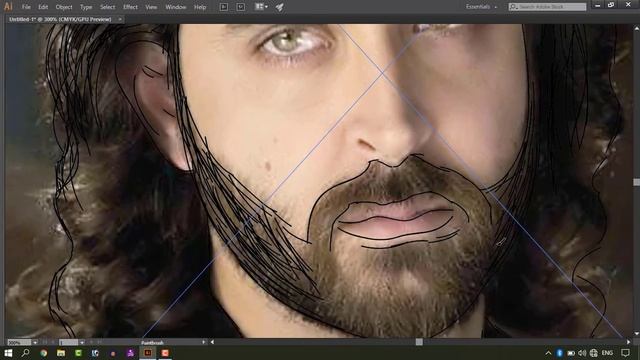This screenshot has height=360, width=640.
Task: Click the zoom level field showing 300%
Action: [x=19, y=342]
